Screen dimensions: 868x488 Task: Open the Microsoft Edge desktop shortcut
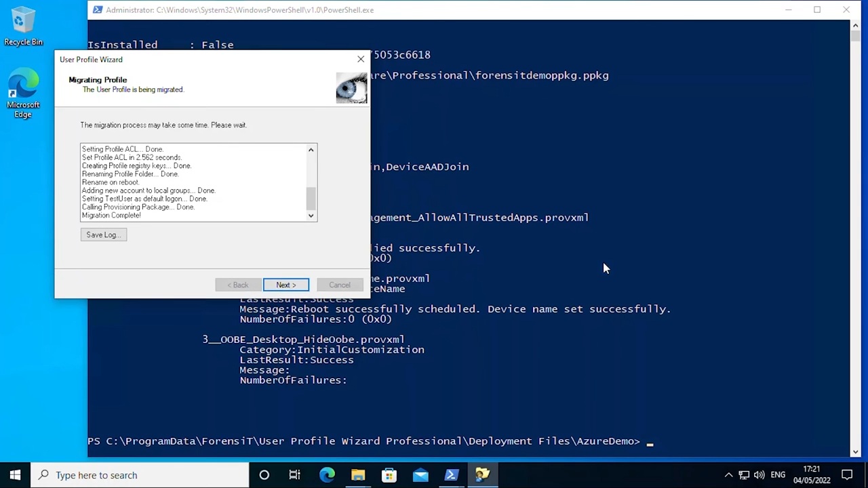click(x=23, y=93)
